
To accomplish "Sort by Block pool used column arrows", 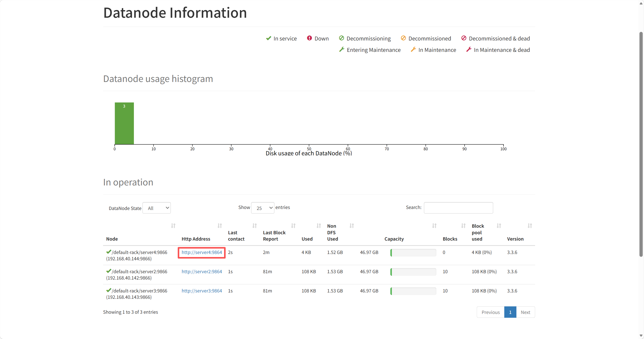I will [x=499, y=226].
